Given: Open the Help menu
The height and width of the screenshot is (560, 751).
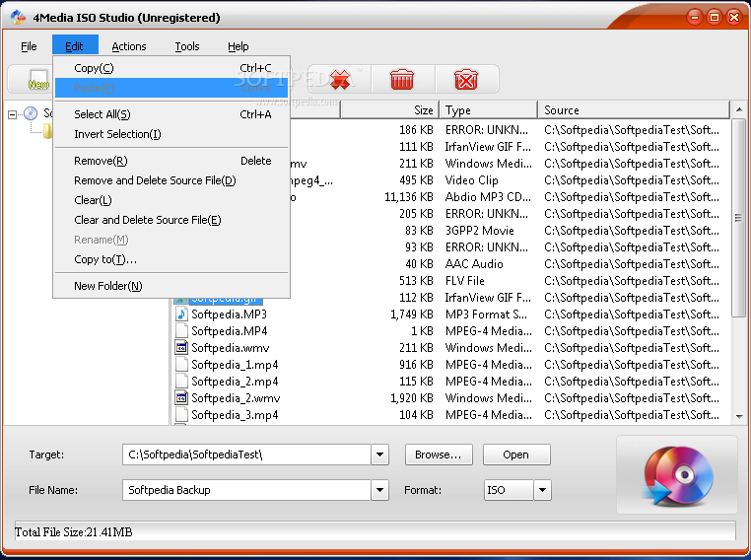Looking at the screenshot, I should [x=239, y=46].
